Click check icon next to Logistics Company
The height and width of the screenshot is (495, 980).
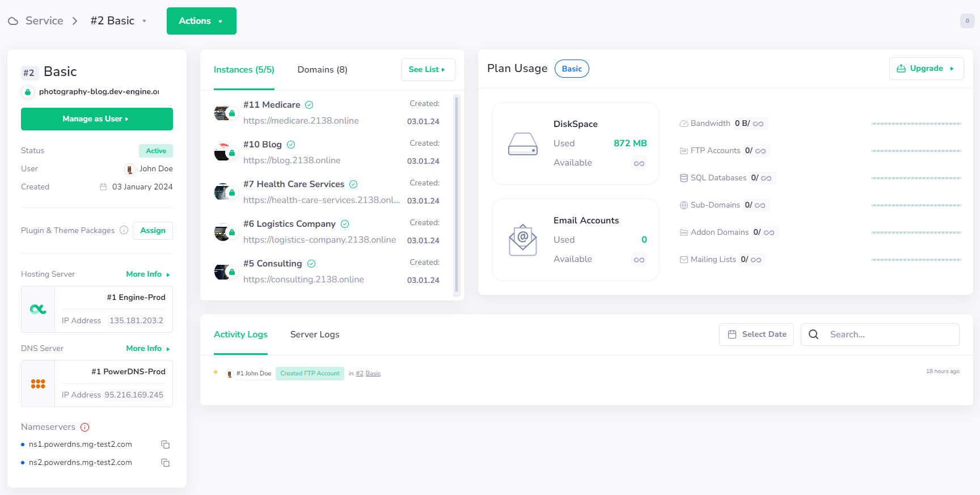pos(345,224)
